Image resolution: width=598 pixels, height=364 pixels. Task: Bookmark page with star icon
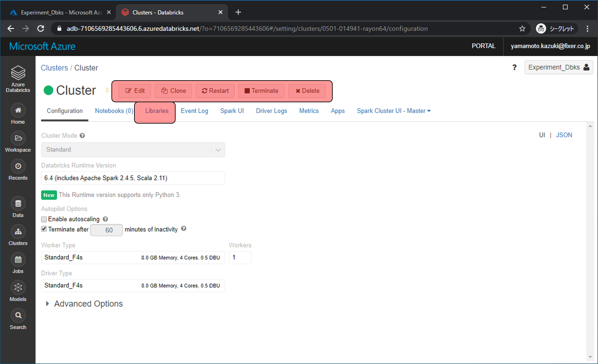click(522, 28)
